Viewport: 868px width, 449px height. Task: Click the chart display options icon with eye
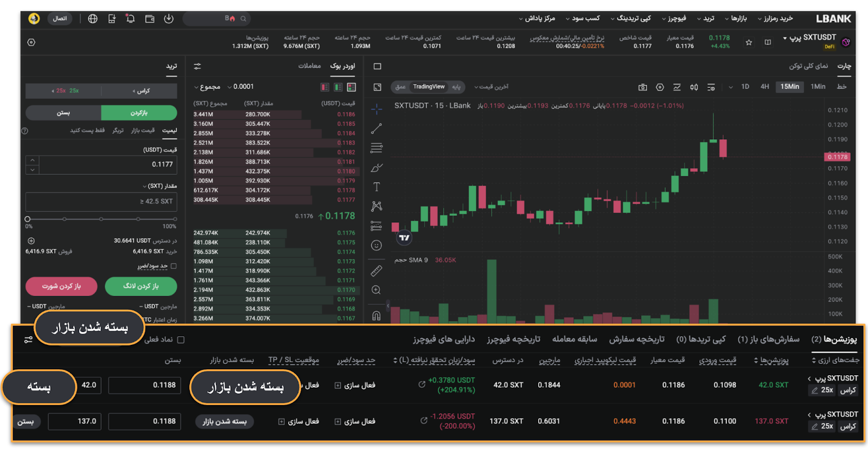[x=711, y=87]
